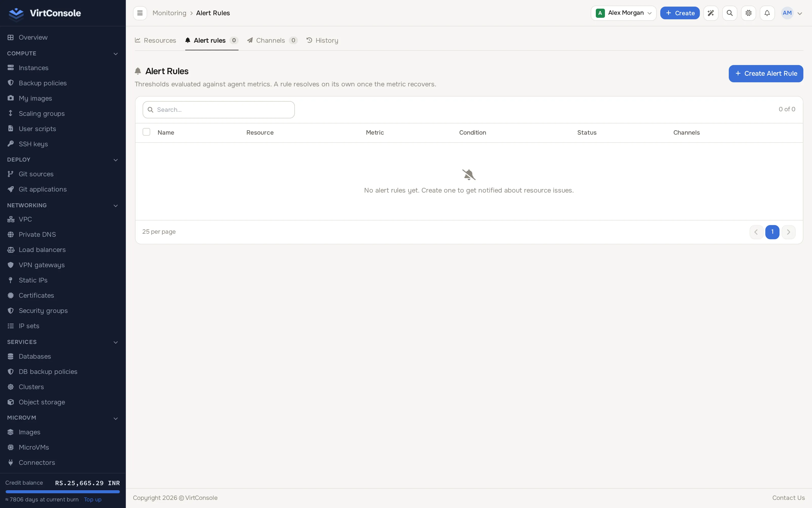
Task: Click the credit balance progress bar
Action: click(63, 491)
